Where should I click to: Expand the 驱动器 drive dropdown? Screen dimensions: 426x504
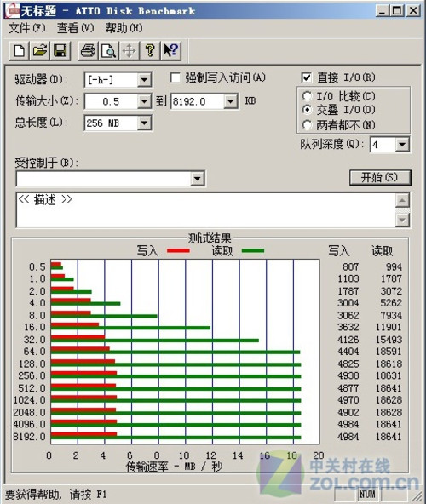click(144, 80)
